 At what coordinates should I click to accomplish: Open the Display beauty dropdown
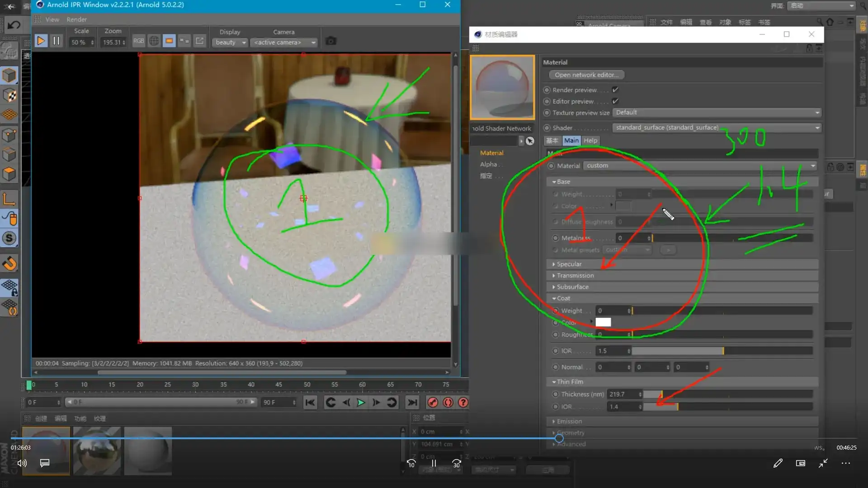(x=231, y=42)
